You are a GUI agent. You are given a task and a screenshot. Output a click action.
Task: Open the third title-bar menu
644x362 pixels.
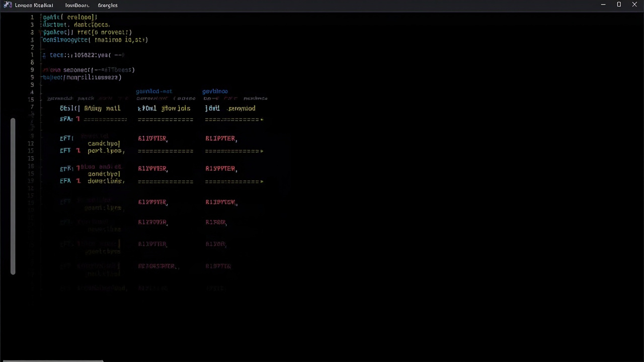coord(108,5)
